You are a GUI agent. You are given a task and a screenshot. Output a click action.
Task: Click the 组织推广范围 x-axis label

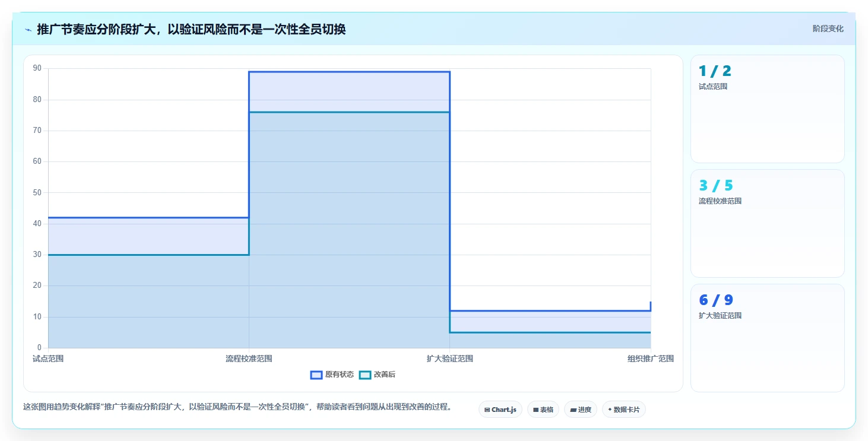pos(651,358)
